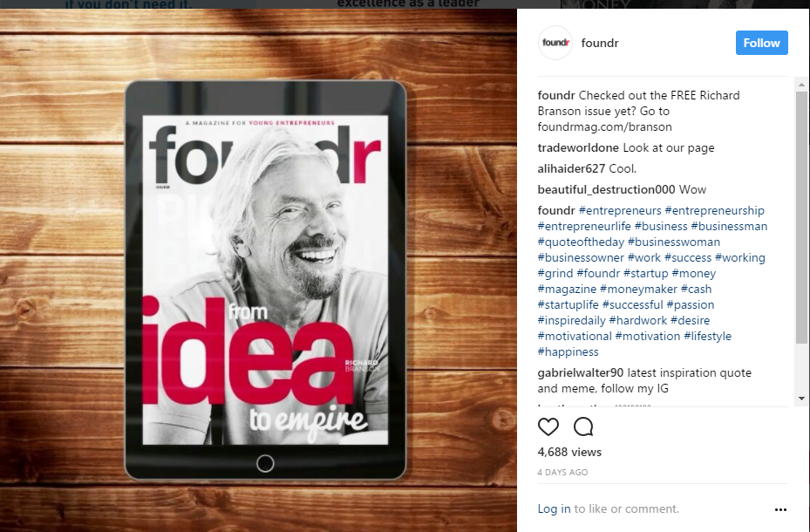
Task: Open the #entrepreneurs hashtag
Action: click(x=620, y=210)
